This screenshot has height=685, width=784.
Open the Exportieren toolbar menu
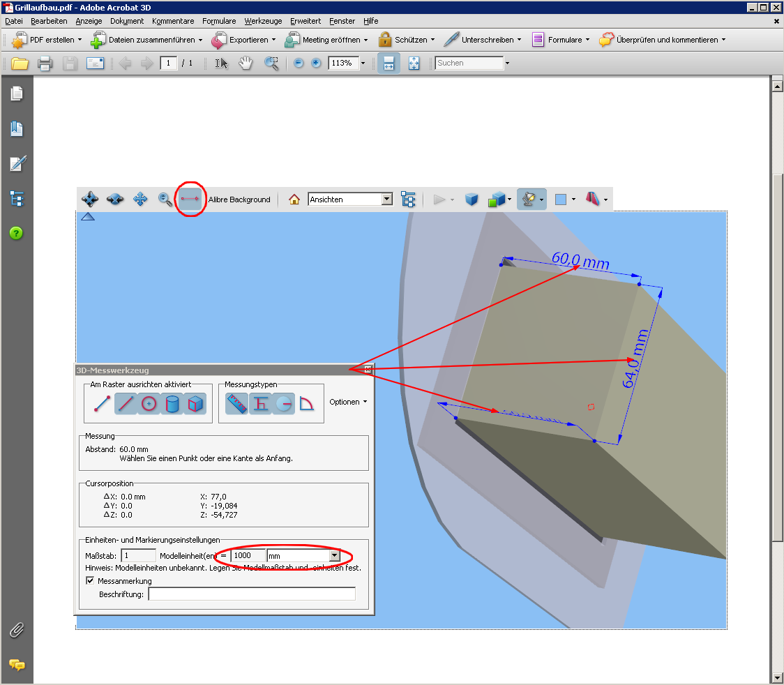click(243, 40)
